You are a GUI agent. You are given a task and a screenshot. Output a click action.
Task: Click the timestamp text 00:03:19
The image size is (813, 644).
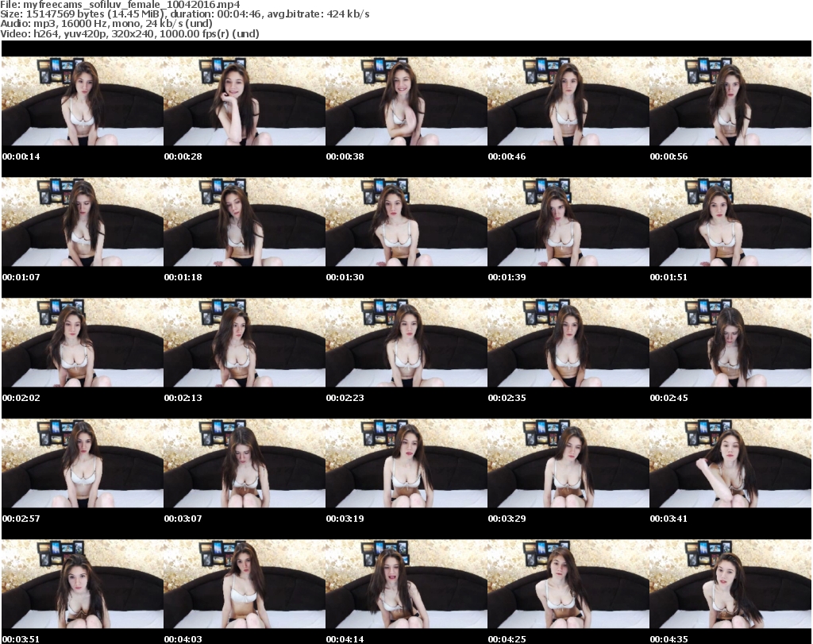(x=345, y=519)
